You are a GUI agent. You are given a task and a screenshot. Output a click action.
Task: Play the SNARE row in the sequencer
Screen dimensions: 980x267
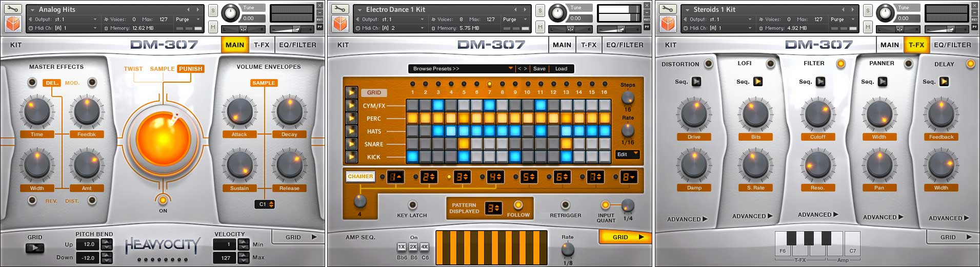pyautogui.click(x=351, y=144)
